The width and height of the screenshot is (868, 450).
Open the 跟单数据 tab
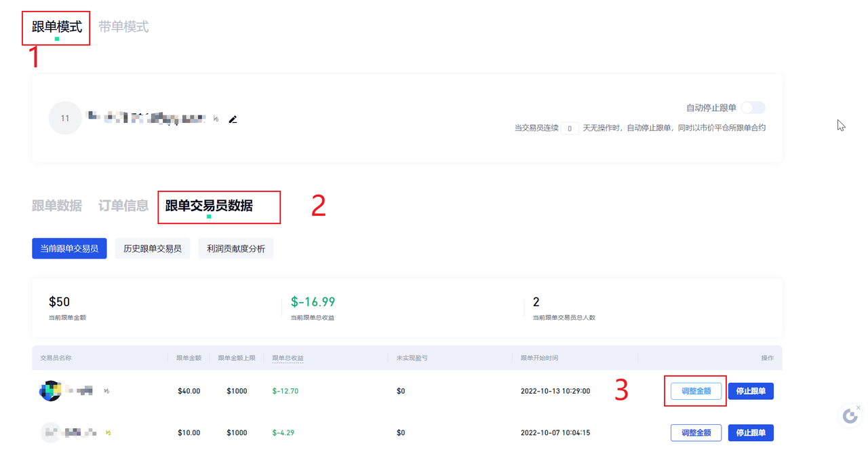[x=57, y=206]
